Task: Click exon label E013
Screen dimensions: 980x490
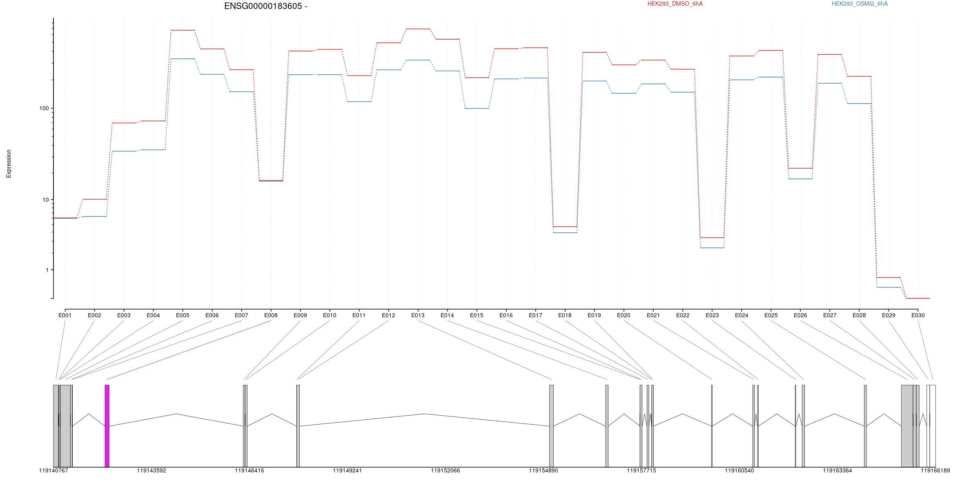Action: 418,315
